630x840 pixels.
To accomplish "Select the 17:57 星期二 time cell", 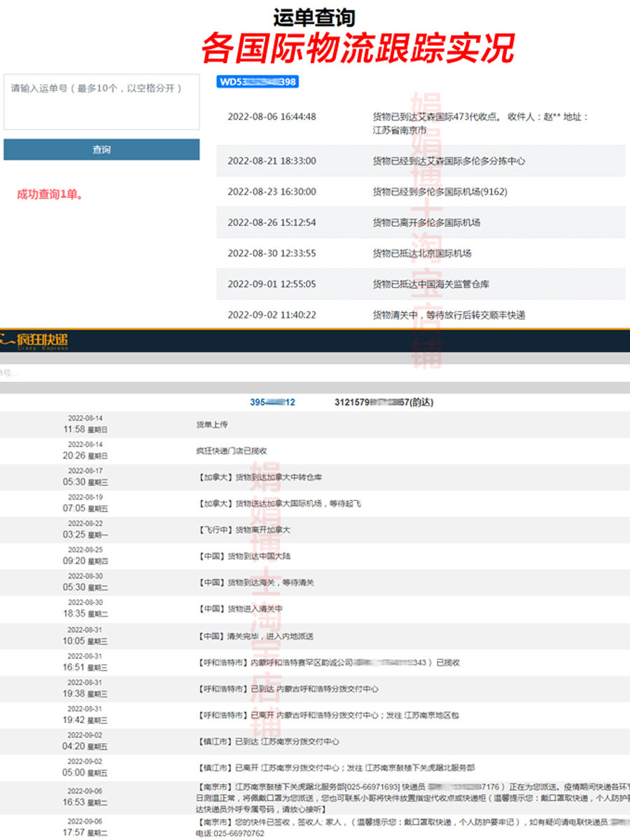I will 85,827.
